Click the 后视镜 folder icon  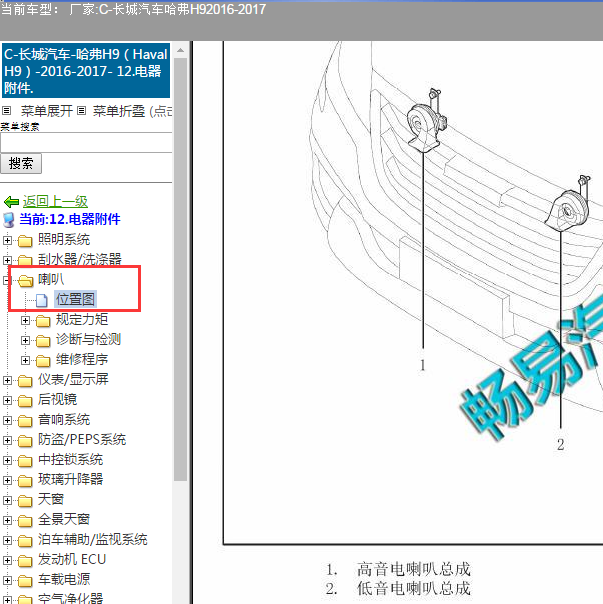pyautogui.click(x=25, y=401)
